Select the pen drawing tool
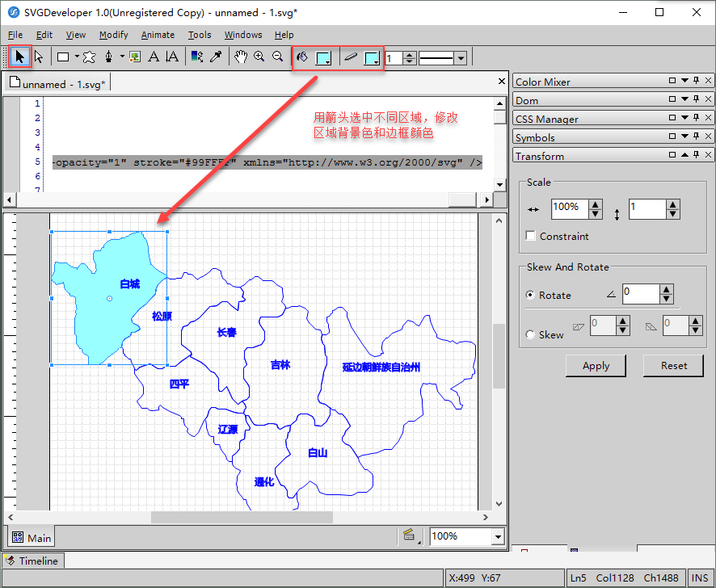This screenshot has height=588, width=716. click(x=108, y=57)
